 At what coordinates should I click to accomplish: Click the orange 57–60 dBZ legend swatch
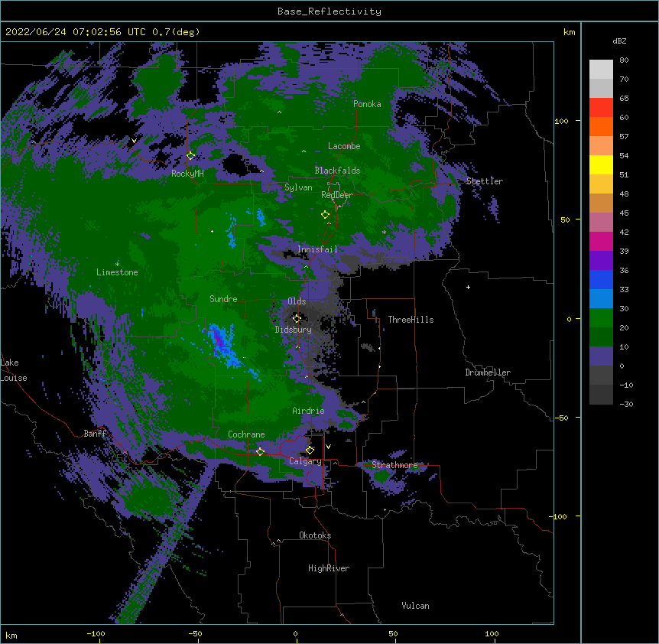coord(601,126)
